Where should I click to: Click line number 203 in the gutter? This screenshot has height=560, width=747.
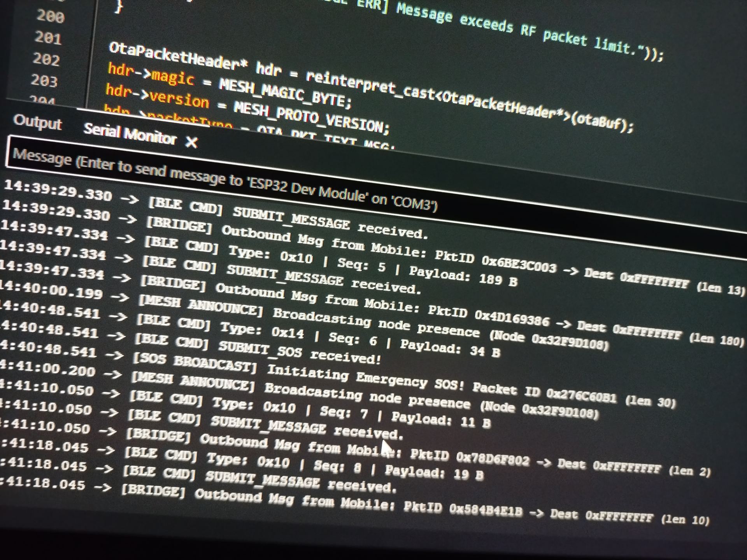(x=44, y=80)
